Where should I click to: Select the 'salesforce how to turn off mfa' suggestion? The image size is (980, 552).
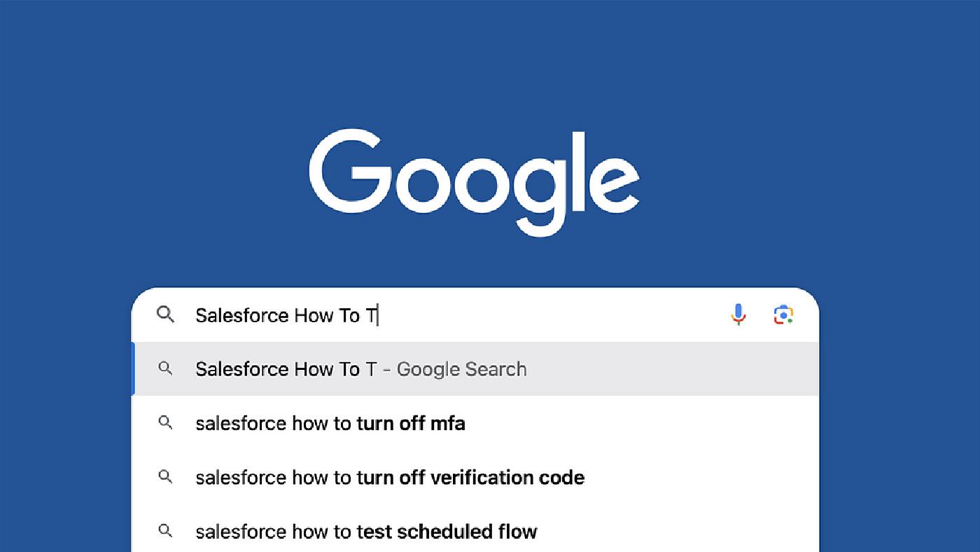pyautogui.click(x=329, y=423)
